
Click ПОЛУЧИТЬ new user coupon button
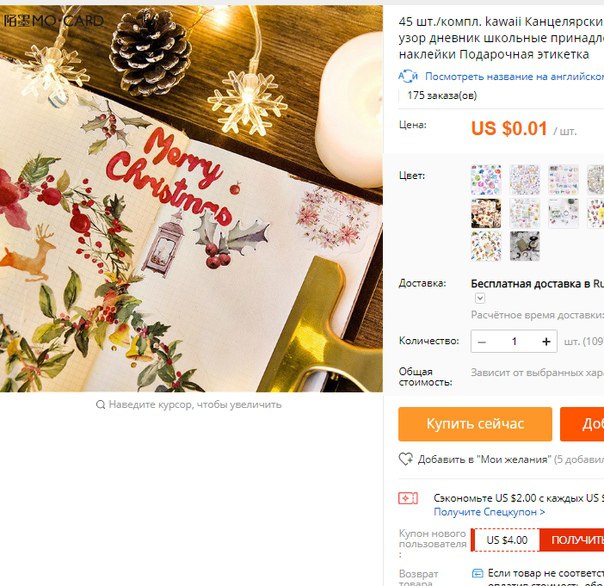pos(572,540)
